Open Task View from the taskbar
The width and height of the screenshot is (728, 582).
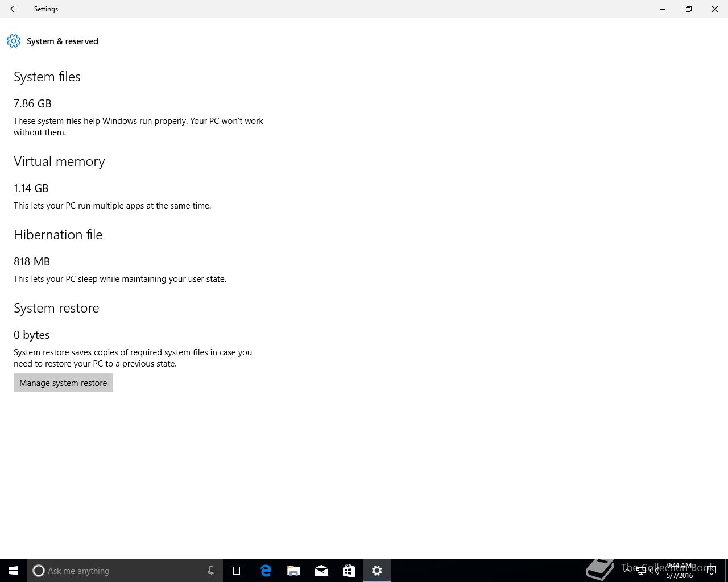[237, 571]
